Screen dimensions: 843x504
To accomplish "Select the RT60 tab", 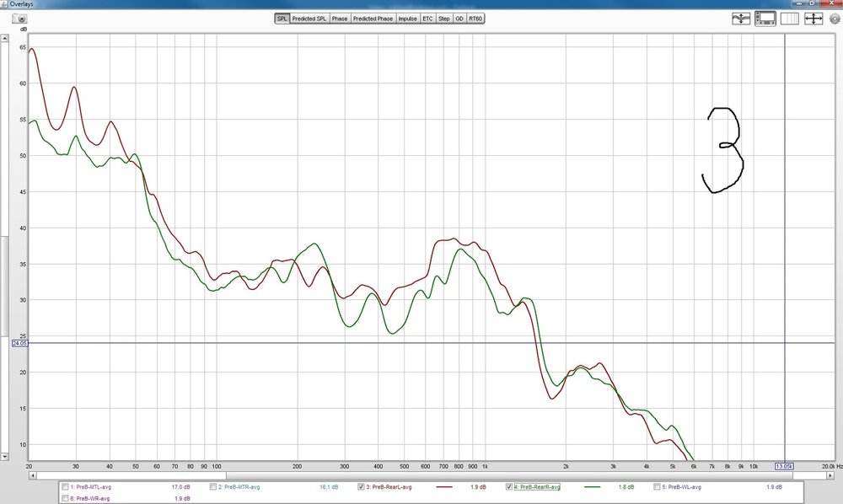I will (x=475, y=19).
